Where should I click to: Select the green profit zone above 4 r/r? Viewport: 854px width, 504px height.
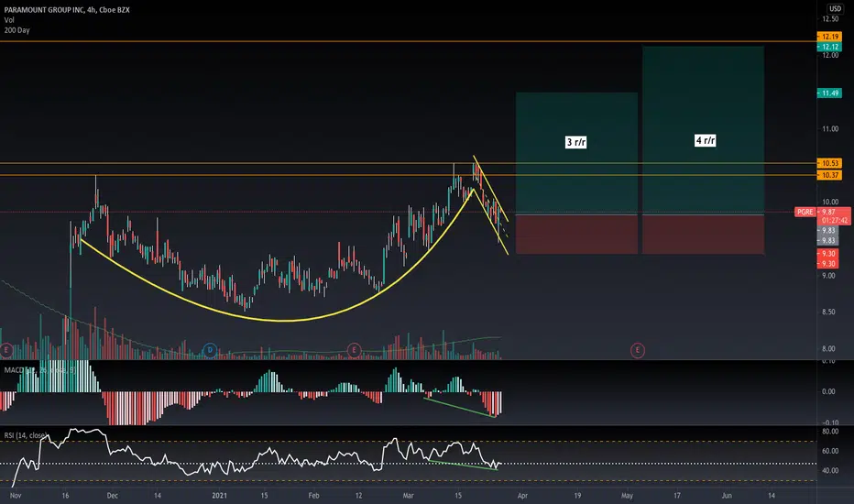tap(703, 131)
